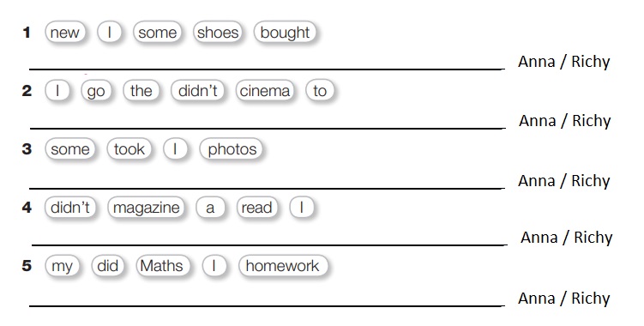Select 'Anna / Richy' beside sentence 5

click(x=564, y=298)
